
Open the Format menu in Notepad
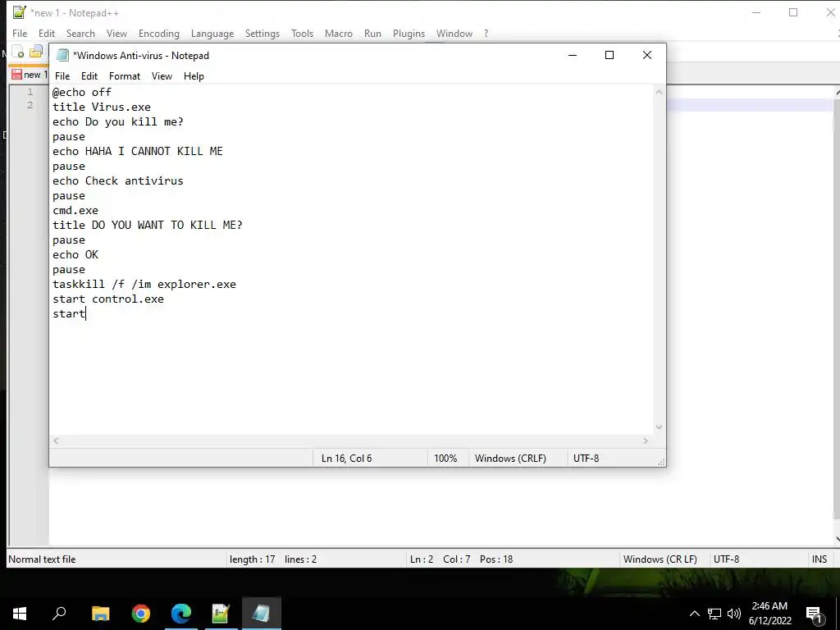pyautogui.click(x=125, y=76)
